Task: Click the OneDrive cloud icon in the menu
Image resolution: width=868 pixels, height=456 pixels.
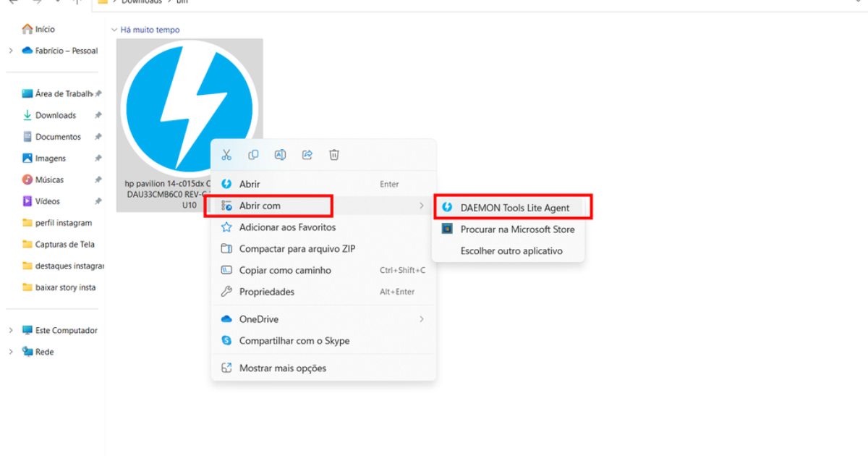Action: pos(226,318)
